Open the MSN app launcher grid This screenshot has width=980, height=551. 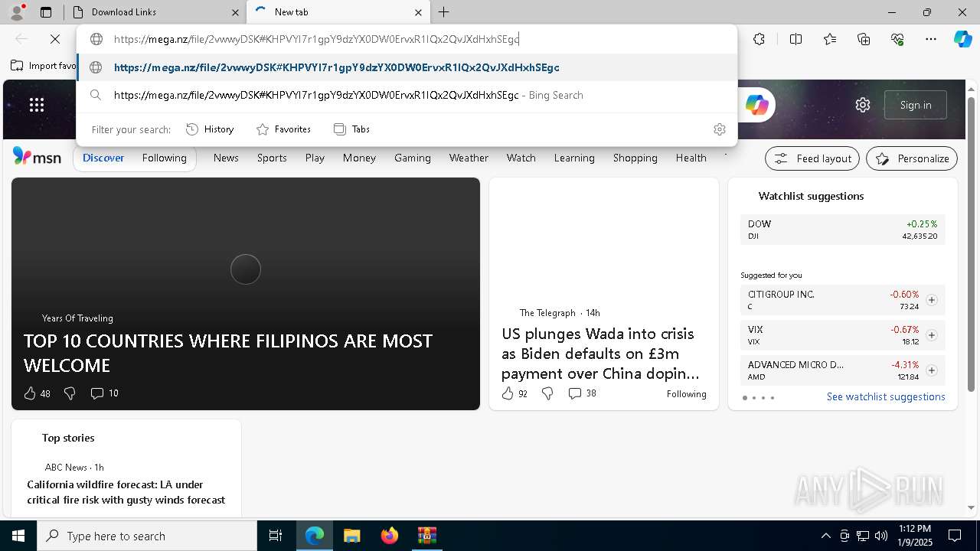tap(37, 105)
